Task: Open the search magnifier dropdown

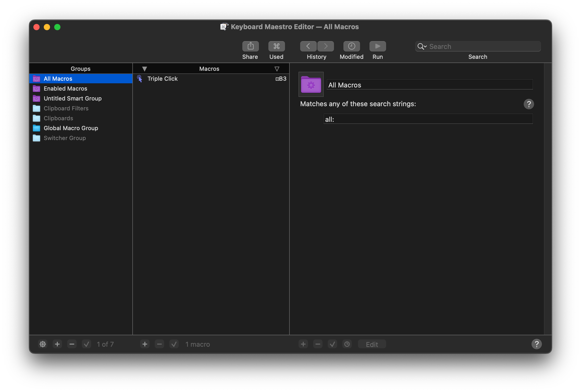Action: tap(422, 46)
